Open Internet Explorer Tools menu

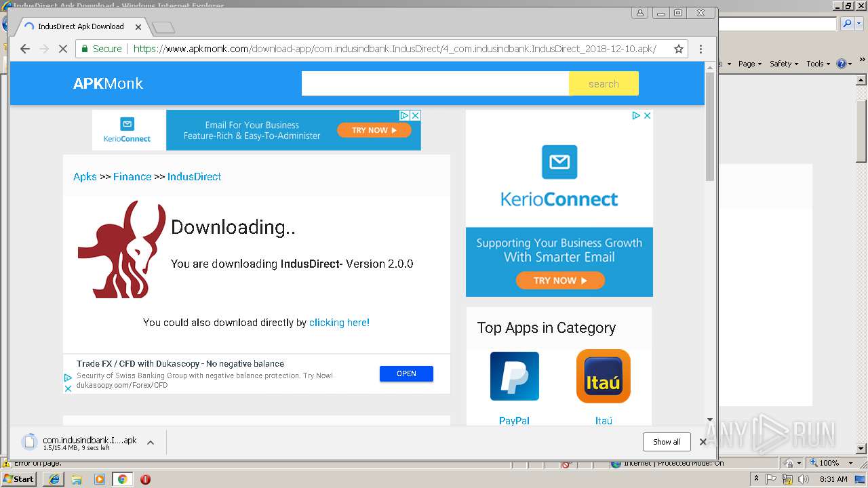click(x=818, y=64)
